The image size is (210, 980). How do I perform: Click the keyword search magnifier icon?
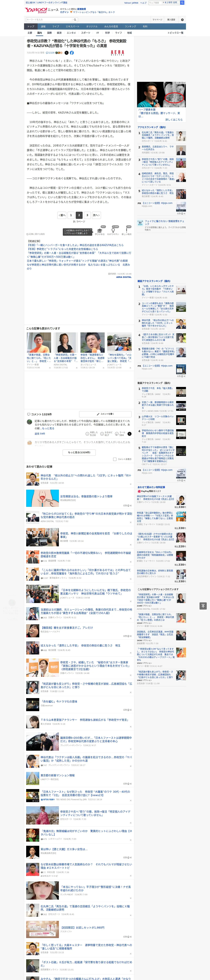75,20
